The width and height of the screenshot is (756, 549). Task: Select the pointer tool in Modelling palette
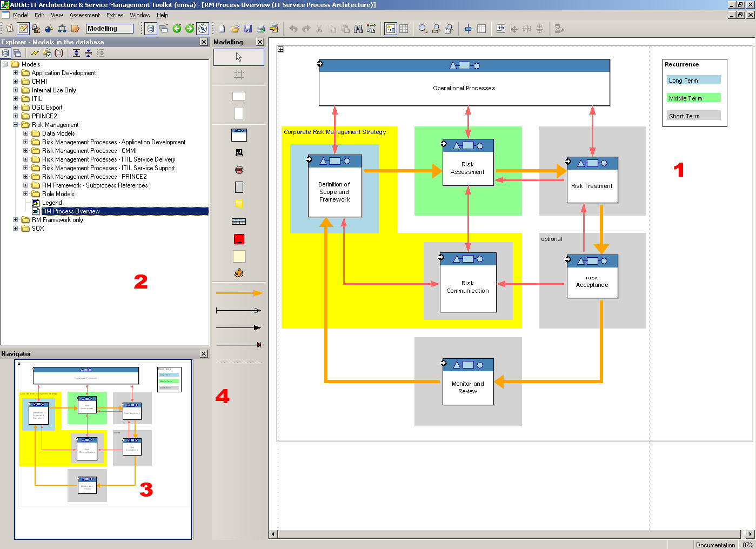click(x=239, y=57)
